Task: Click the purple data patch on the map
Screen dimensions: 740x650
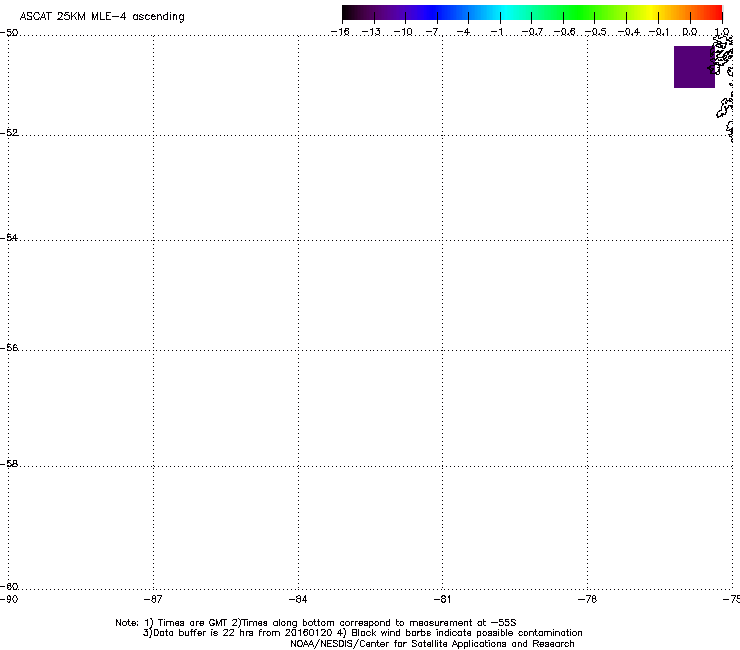Action: point(694,67)
